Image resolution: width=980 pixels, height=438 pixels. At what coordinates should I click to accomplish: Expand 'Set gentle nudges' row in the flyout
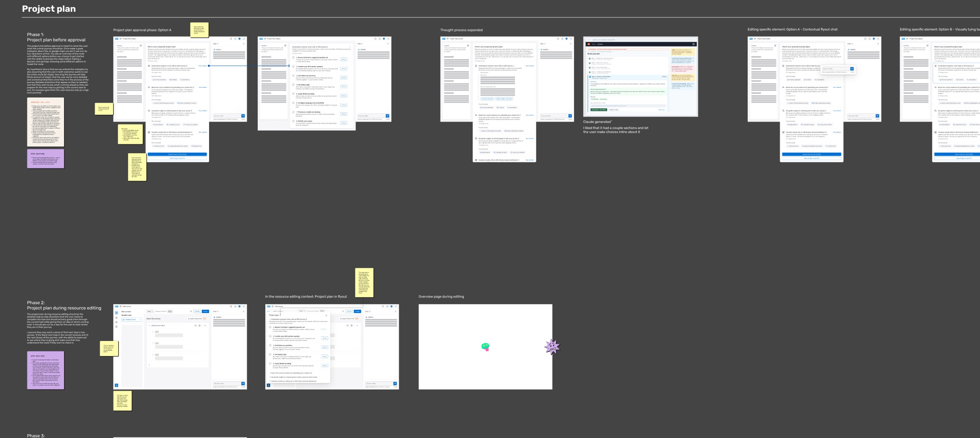pyautogui.click(x=293, y=377)
